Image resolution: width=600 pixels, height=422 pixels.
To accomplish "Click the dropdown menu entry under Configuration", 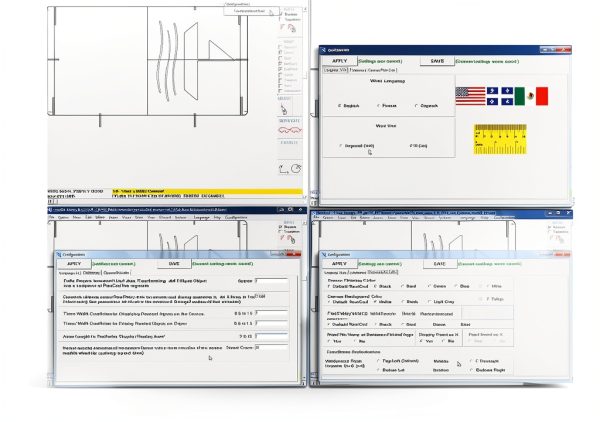I will [x=251, y=11].
